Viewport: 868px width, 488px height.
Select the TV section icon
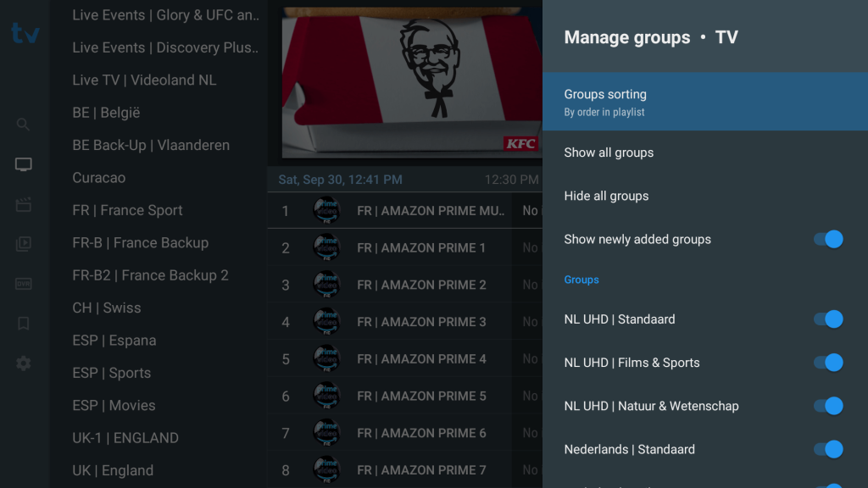[24, 164]
